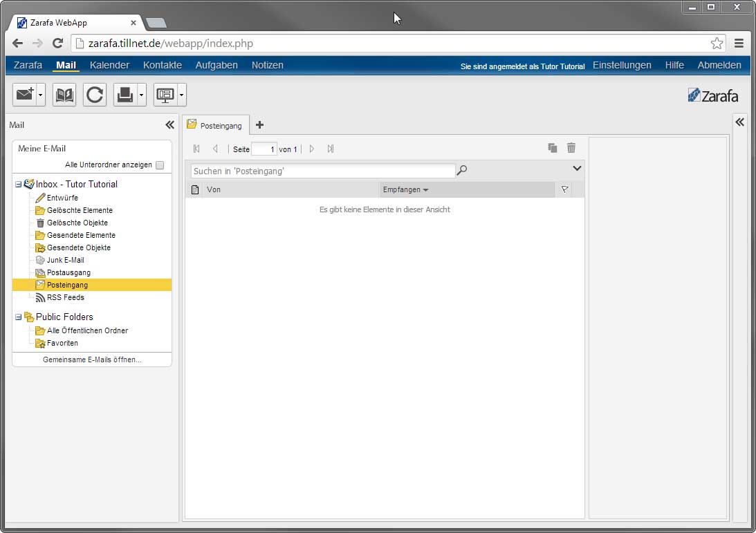
Task: Open the Gesendete Elemente folder
Action: click(x=81, y=235)
